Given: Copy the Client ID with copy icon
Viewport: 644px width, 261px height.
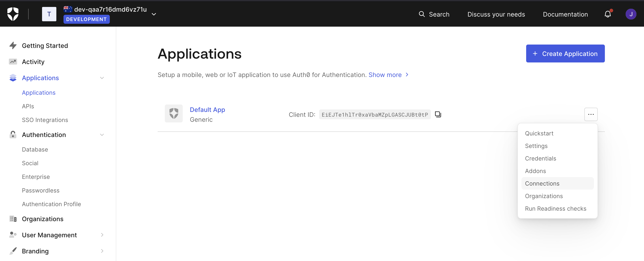Looking at the screenshot, I should [x=438, y=114].
